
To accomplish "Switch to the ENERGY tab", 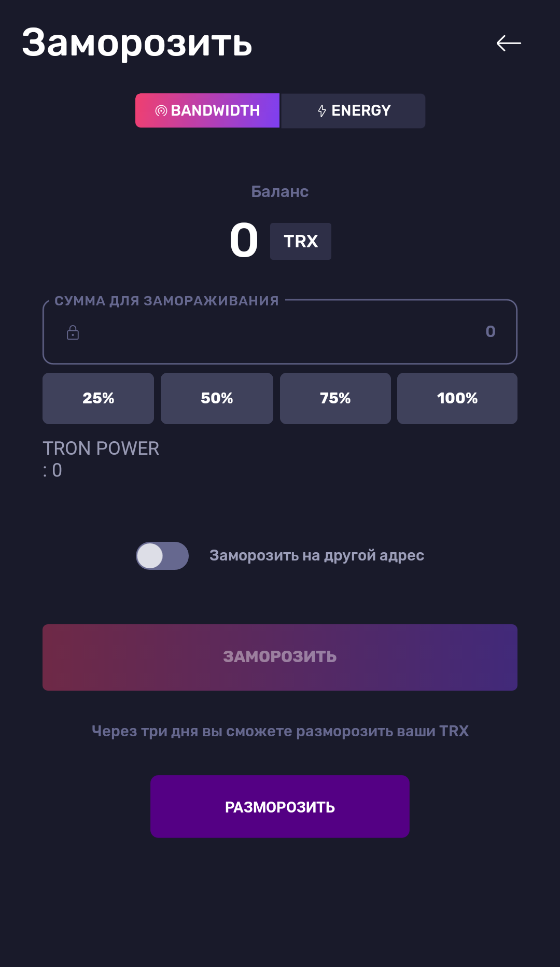I will (353, 110).
